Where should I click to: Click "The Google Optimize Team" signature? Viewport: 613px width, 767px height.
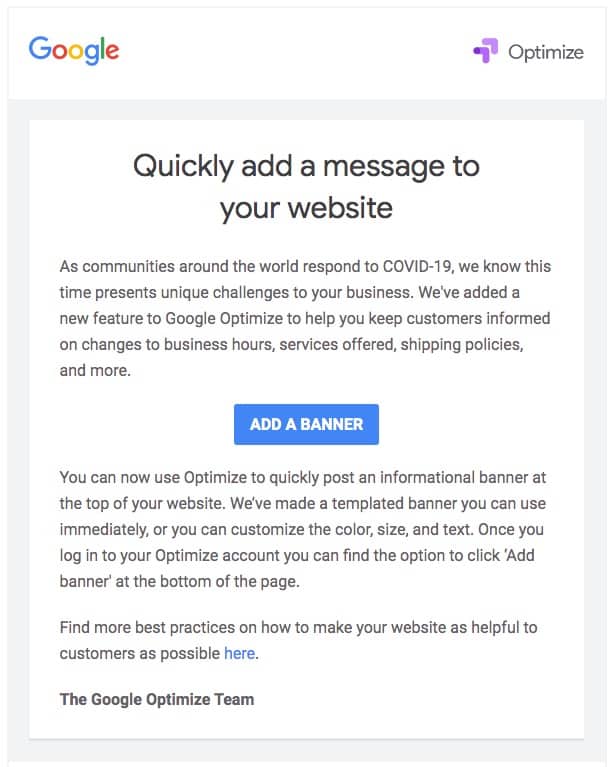pos(157,699)
